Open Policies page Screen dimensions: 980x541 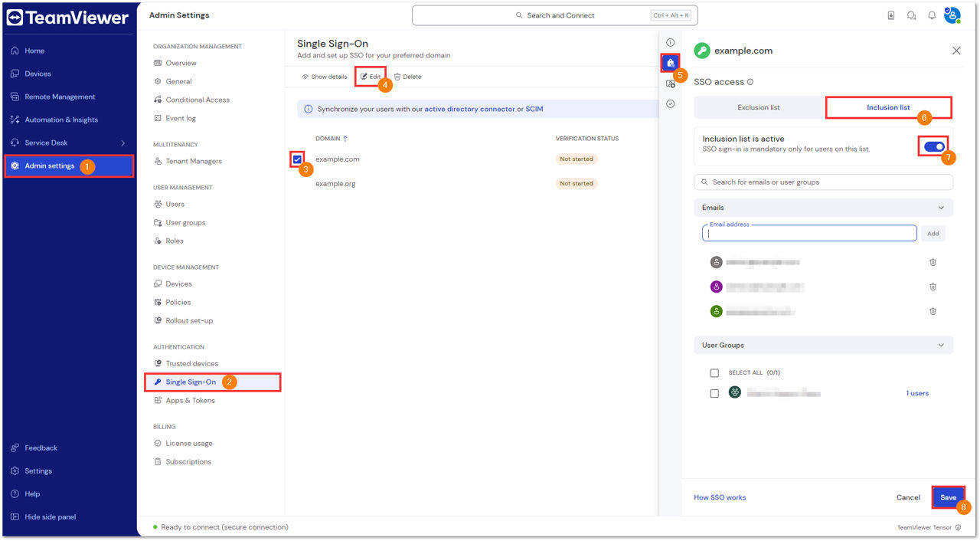(x=178, y=302)
